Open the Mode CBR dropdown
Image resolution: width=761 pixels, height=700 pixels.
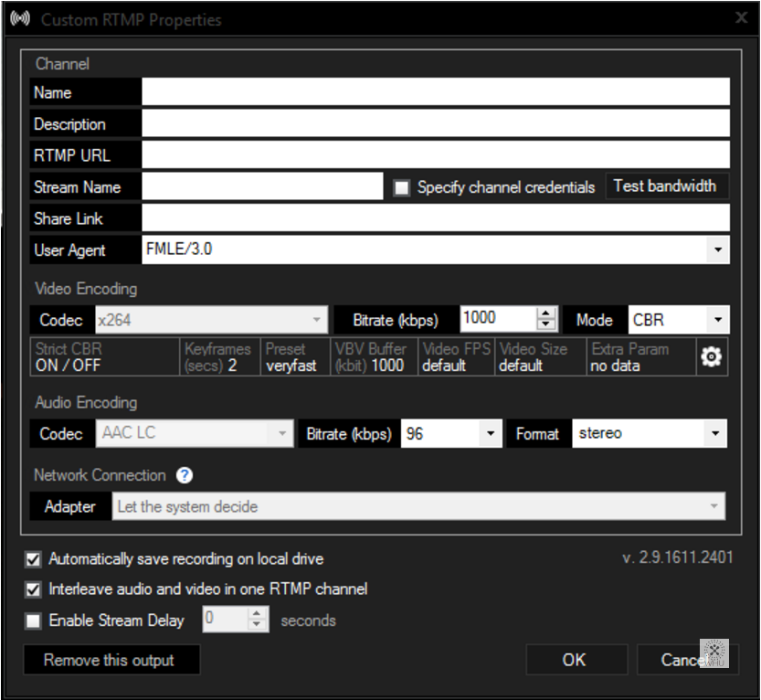pos(718,320)
